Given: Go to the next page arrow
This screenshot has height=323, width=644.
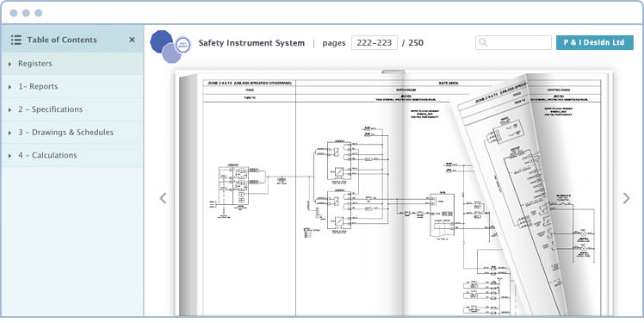Looking at the screenshot, I should (626, 198).
